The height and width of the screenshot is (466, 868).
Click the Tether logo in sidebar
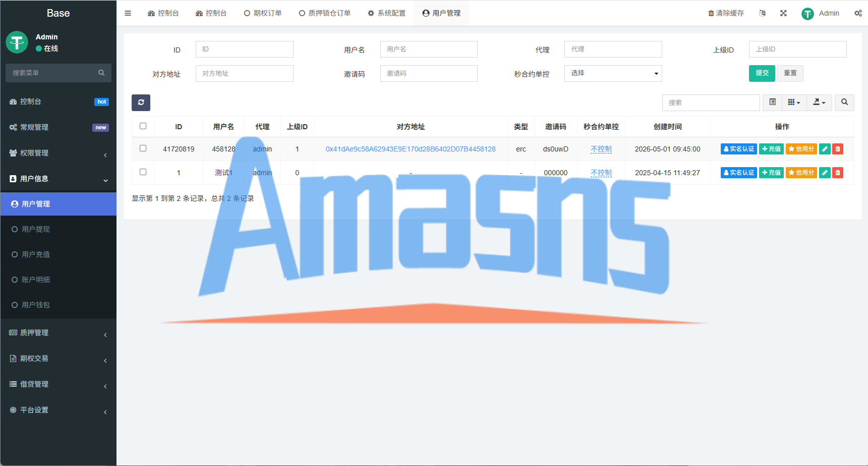(x=17, y=42)
